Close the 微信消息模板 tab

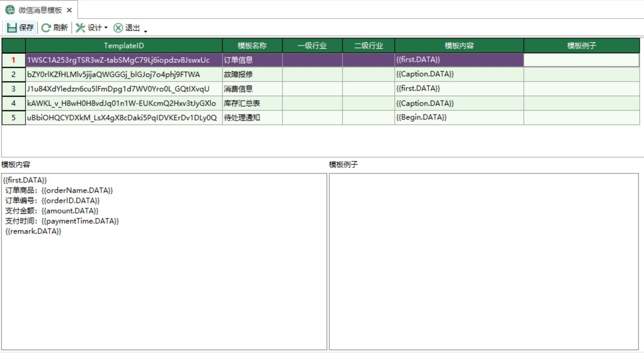pos(69,10)
